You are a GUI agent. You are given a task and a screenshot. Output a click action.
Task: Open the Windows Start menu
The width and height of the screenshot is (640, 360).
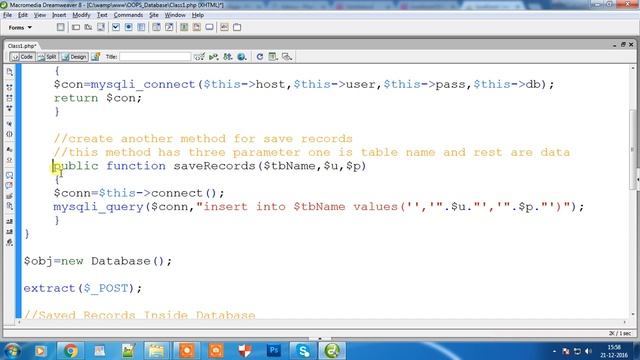tap(12, 351)
